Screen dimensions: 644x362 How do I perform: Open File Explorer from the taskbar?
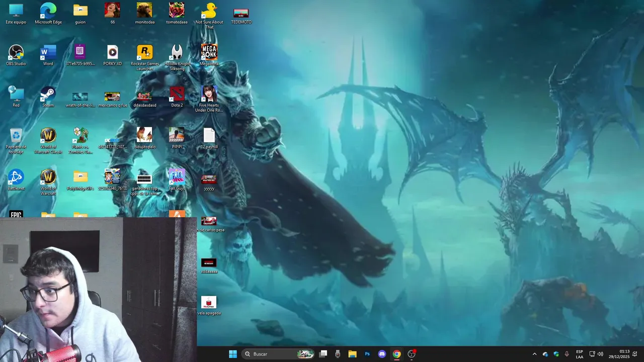click(352, 354)
